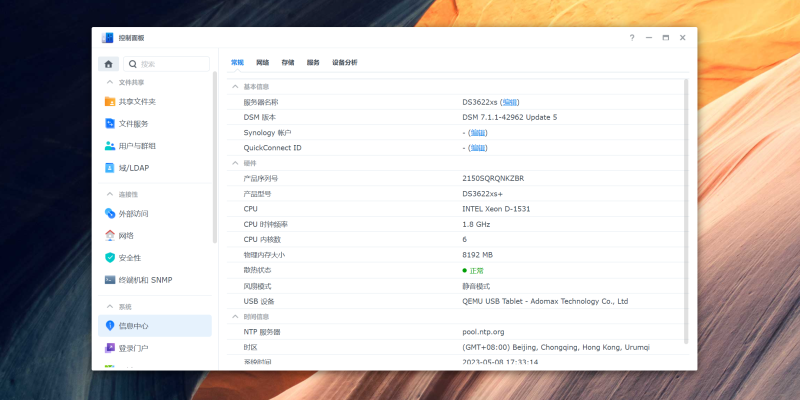
Task: Edit the server name DS3622xs link
Action: 510,102
